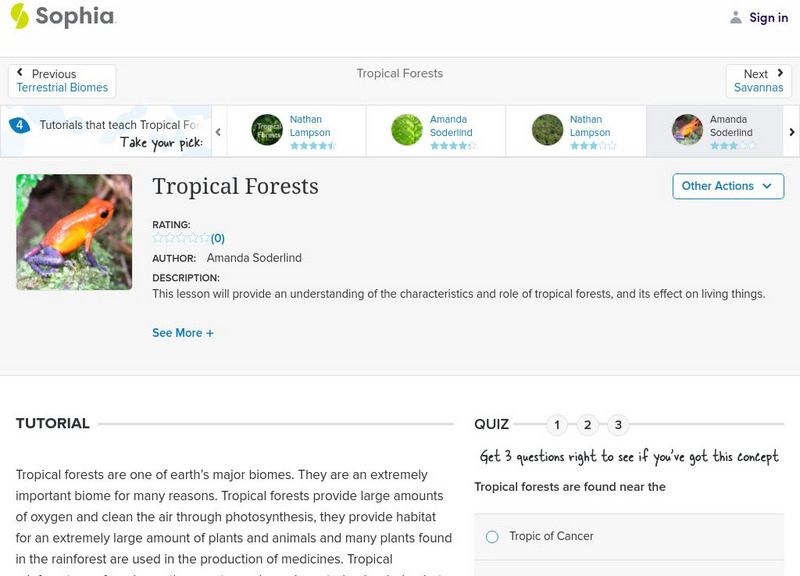Click the Sign in person icon
The height and width of the screenshot is (576, 800).
(735, 17)
